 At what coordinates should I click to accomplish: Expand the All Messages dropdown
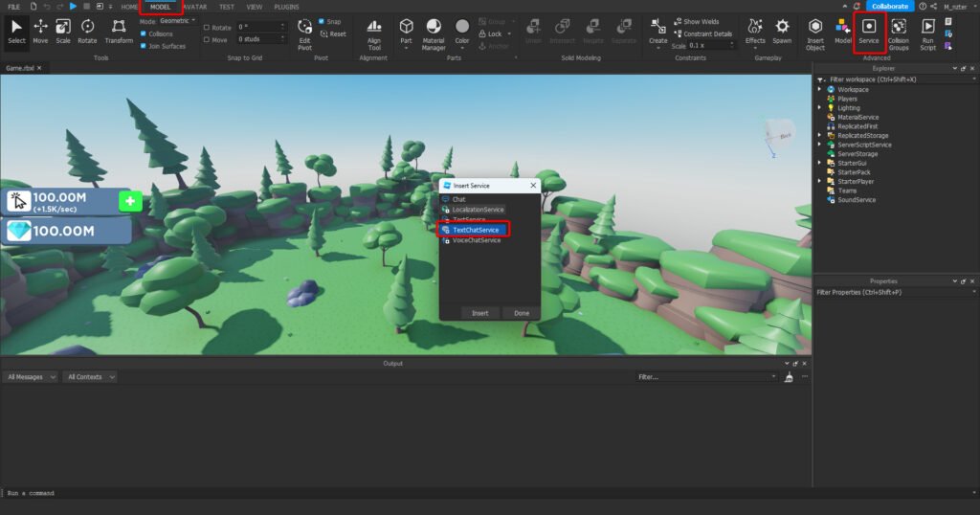click(x=32, y=377)
